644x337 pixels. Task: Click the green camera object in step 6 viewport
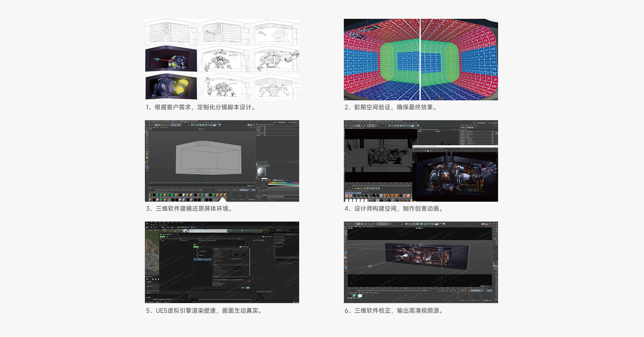(x=370, y=266)
